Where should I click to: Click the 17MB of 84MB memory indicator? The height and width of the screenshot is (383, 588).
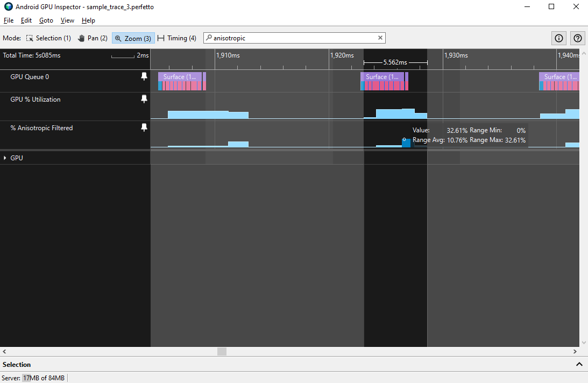(43, 378)
